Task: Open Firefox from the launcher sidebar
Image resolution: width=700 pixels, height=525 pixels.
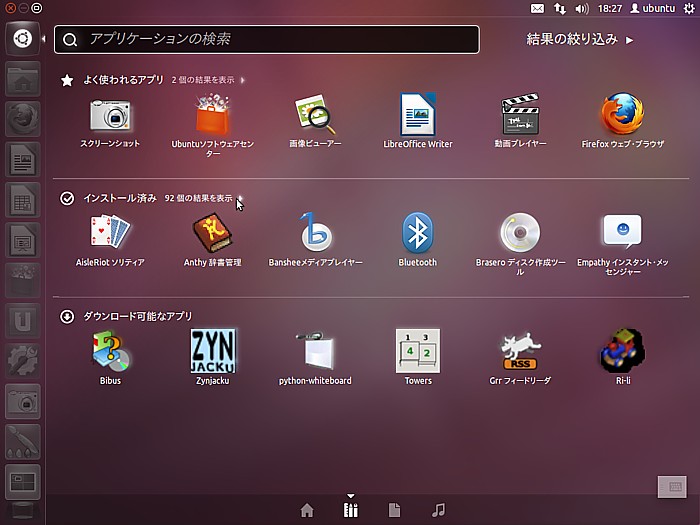Action: [x=23, y=119]
